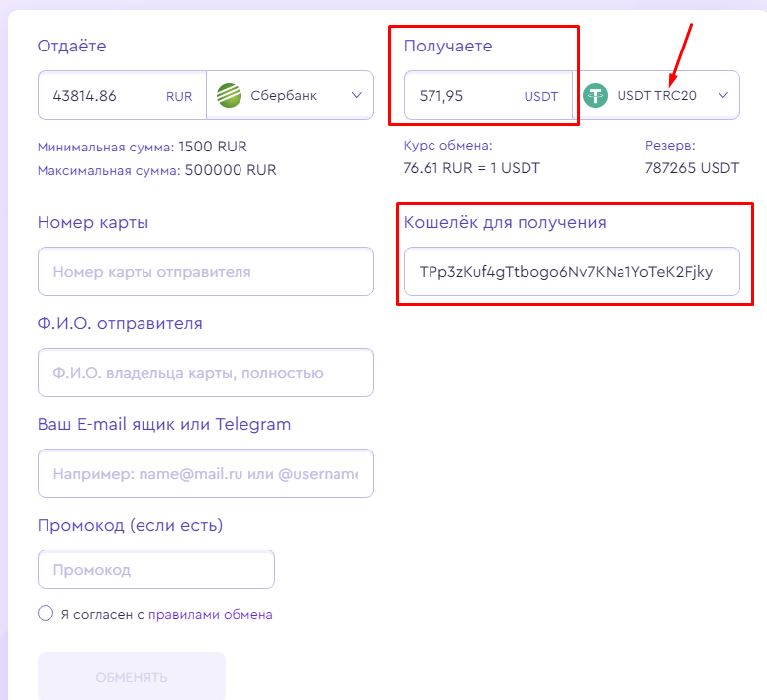Viewport: 767px width, 700px height.
Task: Tick the 'Я согласен' agreement checkbox
Action: click(46, 613)
